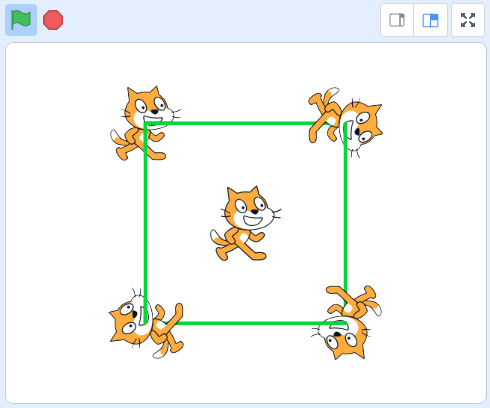Screen dimensions: 490x408
Task: Click the upside-down cat at bottom-right corner
Action: click(347, 322)
